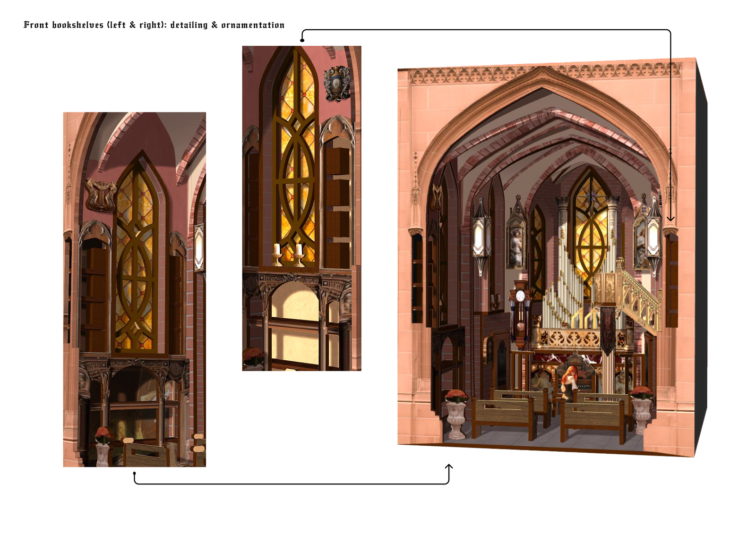Image resolution: width=756 pixels, height=534 pixels.
Task: Click the wall clock in the chapel render
Action: [520, 297]
